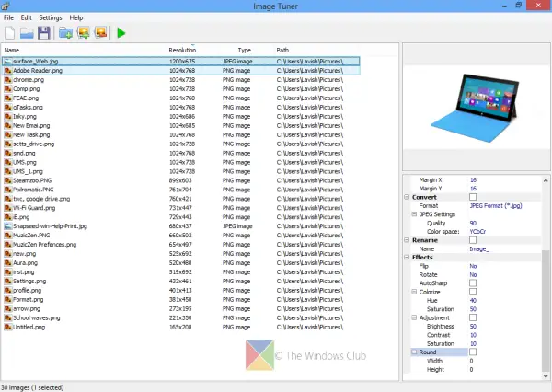Click the file icon of Format.png
552x392 pixels.
(7, 299)
